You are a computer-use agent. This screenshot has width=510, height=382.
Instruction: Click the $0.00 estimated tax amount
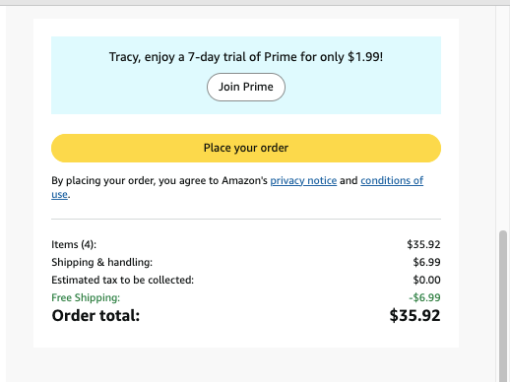point(427,280)
